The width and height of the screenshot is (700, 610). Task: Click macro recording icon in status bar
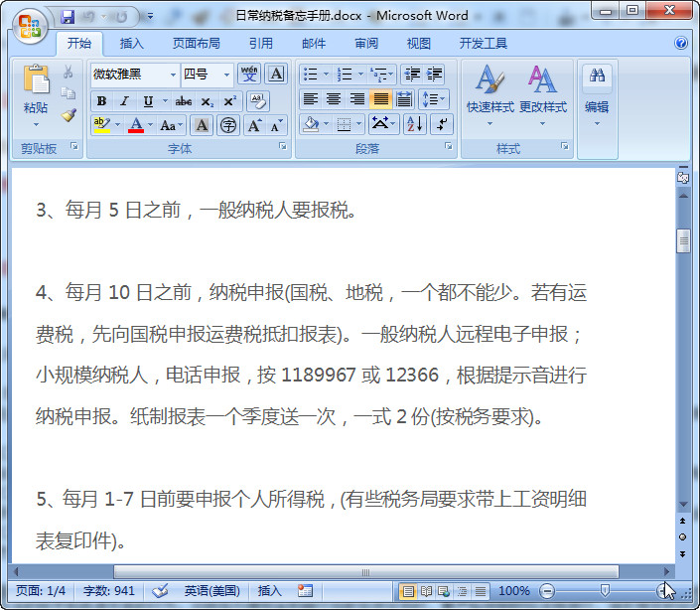click(x=305, y=591)
